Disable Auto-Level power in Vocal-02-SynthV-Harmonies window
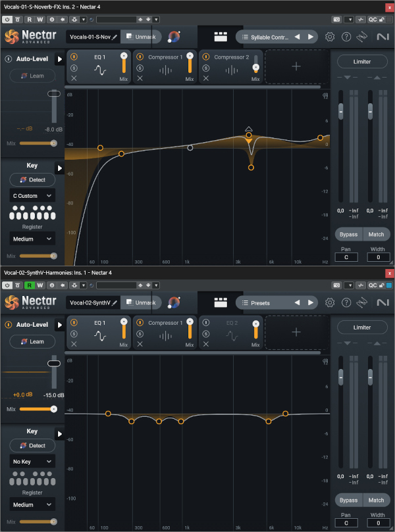The width and height of the screenshot is (395, 532). click(8, 325)
